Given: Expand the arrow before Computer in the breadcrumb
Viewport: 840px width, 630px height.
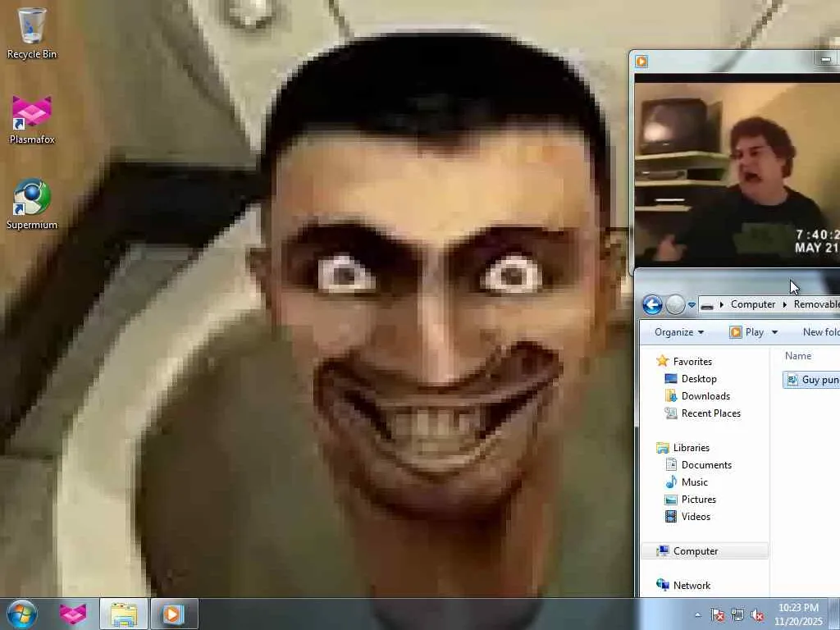Looking at the screenshot, I should coord(722,304).
